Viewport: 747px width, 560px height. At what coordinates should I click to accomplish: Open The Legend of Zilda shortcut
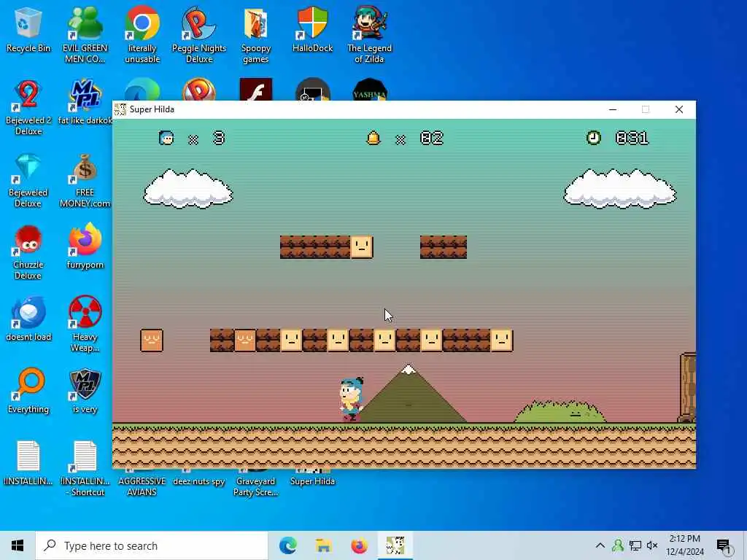369,34
